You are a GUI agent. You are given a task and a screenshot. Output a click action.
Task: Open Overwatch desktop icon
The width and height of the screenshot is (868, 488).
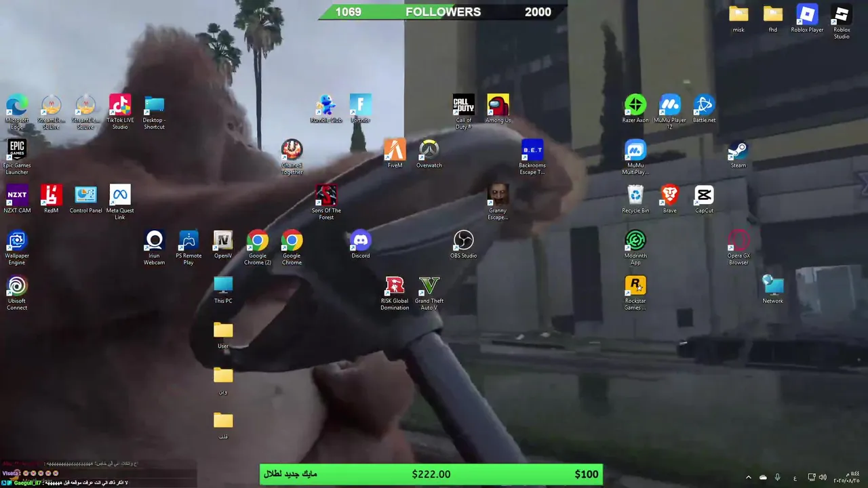pos(429,153)
